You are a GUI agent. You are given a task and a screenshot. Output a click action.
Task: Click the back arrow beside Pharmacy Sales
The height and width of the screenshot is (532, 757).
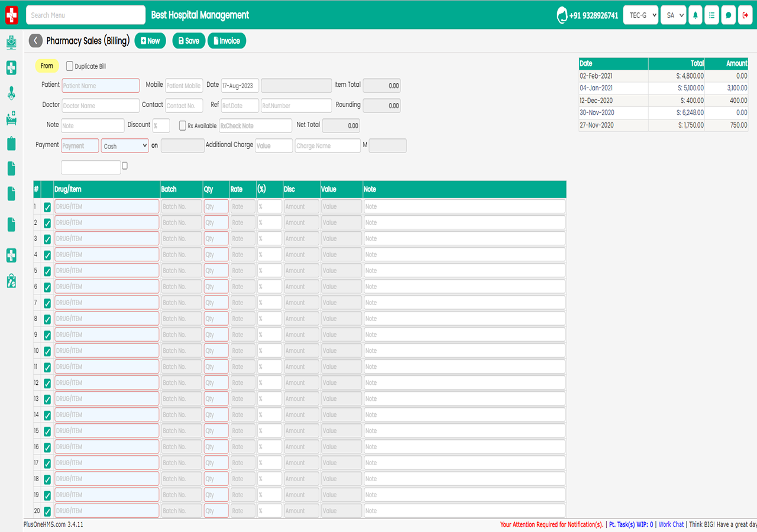click(x=36, y=41)
